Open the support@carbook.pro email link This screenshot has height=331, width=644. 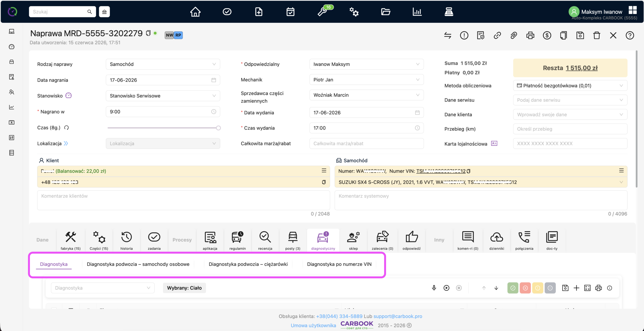coord(398,316)
